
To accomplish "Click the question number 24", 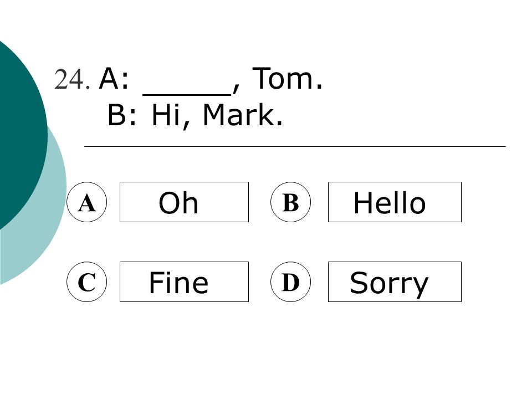I will (x=72, y=79).
